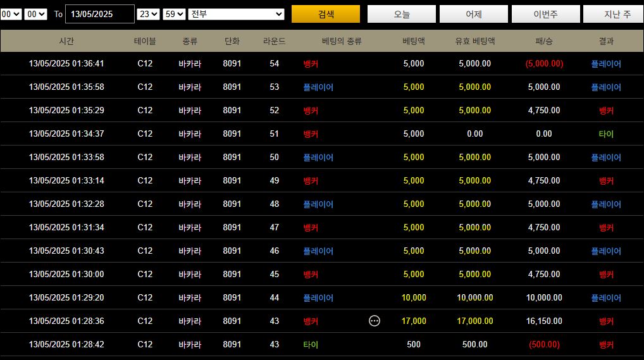Click the 플레이어 bet type in round 53
The width and height of the screenshot is (644, 360).
pyautogui.click(x=318, y=87)
